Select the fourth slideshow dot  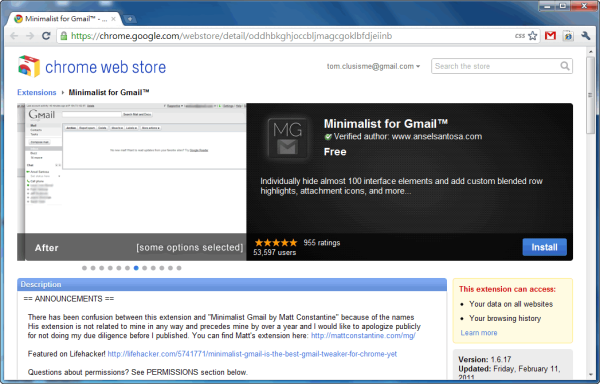pos(110,268)
